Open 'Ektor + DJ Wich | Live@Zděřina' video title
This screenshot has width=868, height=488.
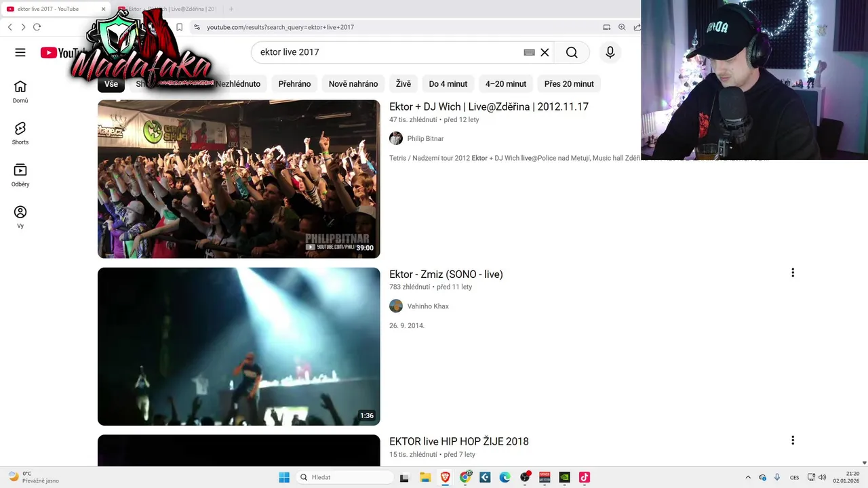[x=489, y=106]
